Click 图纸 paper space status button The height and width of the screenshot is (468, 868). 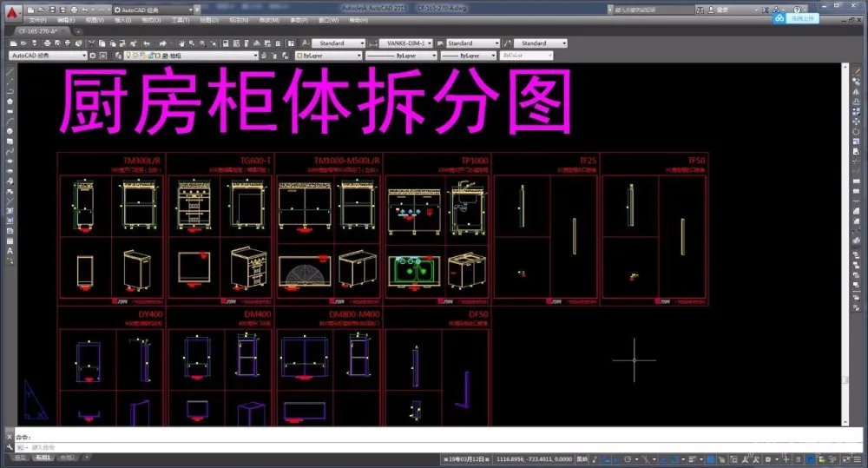point(582,459)
